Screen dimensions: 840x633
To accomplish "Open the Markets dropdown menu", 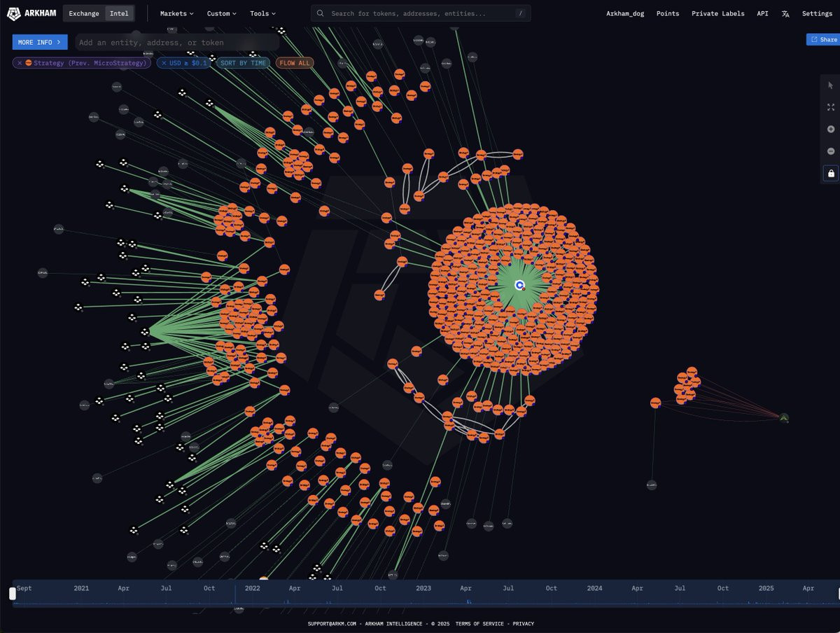I will pos(176,13).
